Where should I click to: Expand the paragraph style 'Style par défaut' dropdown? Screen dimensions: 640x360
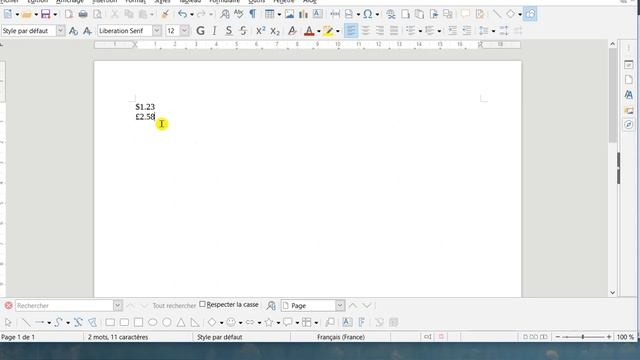pos(60,31)
